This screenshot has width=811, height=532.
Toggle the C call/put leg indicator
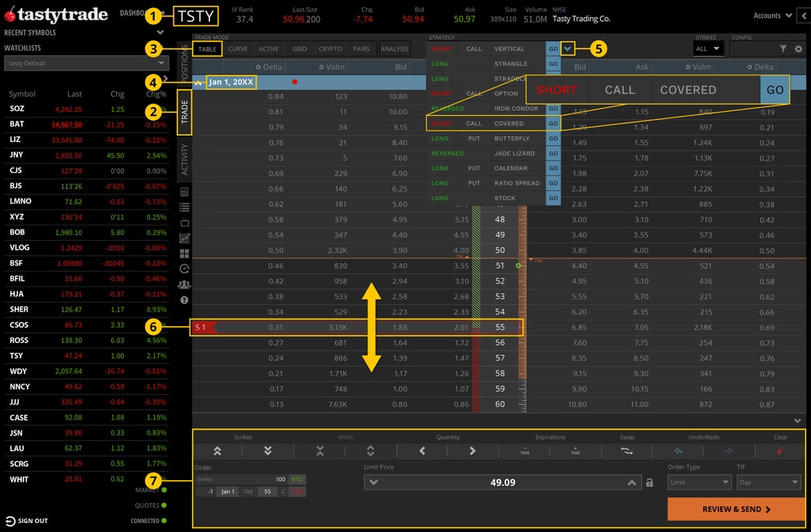[x=283, y=491]
